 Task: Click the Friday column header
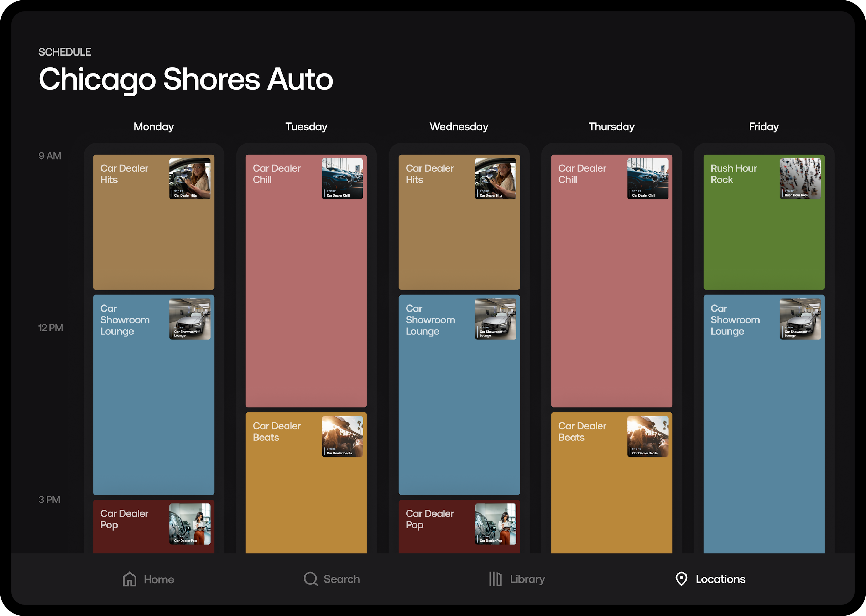click(763, 127)
